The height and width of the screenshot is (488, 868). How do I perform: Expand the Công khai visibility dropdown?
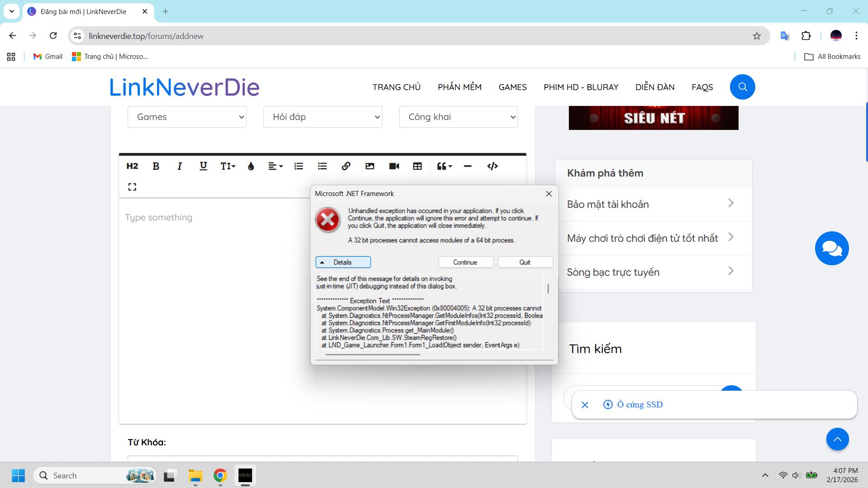click(458, 117)
